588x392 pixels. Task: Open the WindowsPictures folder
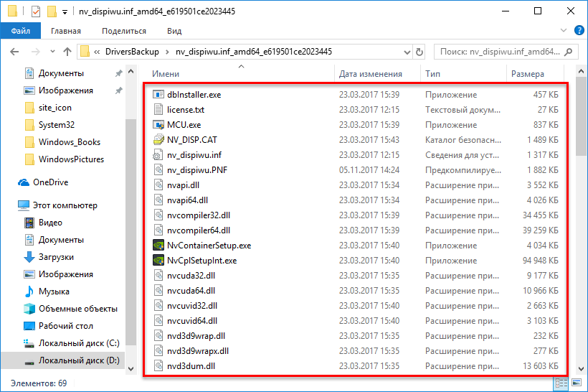[x=64, y=159]
